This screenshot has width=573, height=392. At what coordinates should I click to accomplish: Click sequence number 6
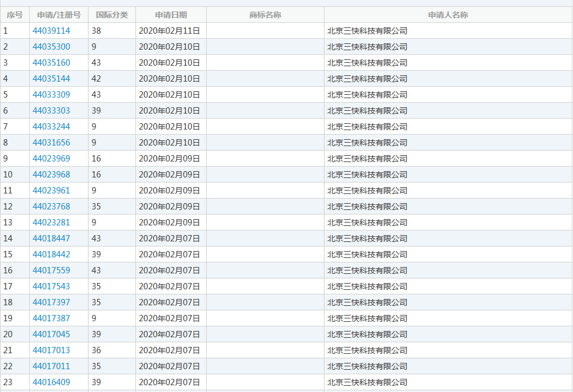[x=6, y=111]
